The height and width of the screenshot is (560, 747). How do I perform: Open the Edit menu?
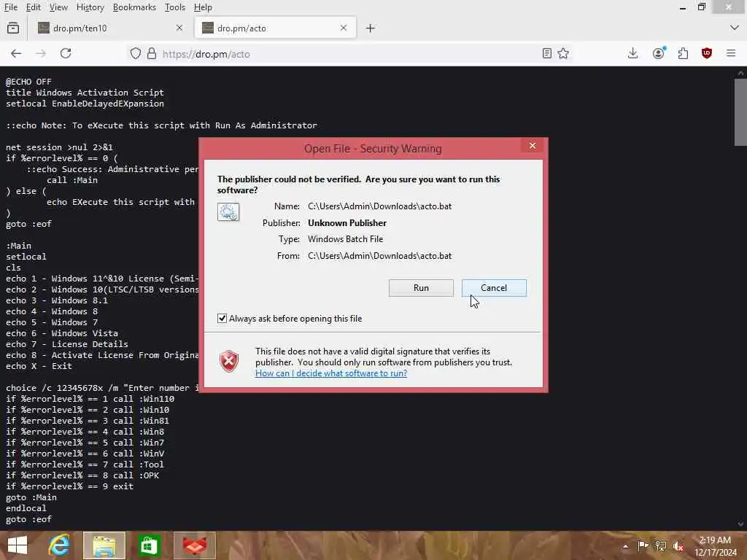pyautogui.click(x=34, y=7)
